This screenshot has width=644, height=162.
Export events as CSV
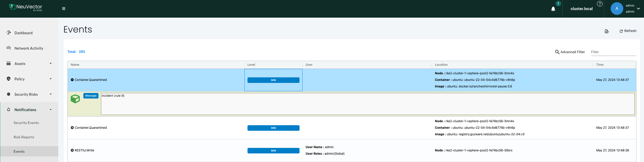(607, 31)
